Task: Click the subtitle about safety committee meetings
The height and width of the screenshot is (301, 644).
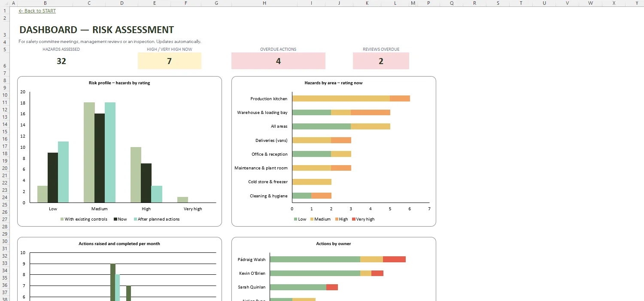Action: [x=110, y=42]
